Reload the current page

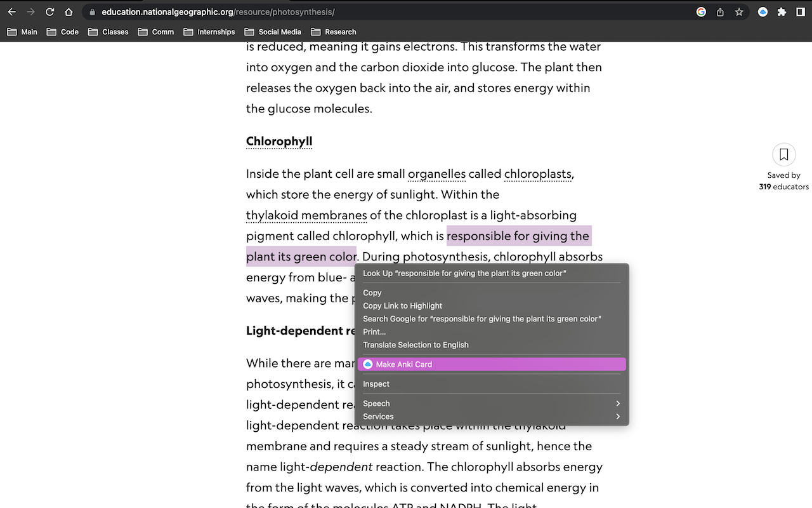(x=49, y=11)
